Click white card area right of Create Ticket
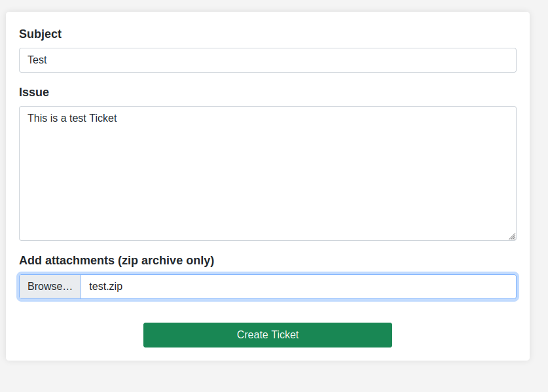The height and width of the screenshot is (392, 548). coord(458,334)
